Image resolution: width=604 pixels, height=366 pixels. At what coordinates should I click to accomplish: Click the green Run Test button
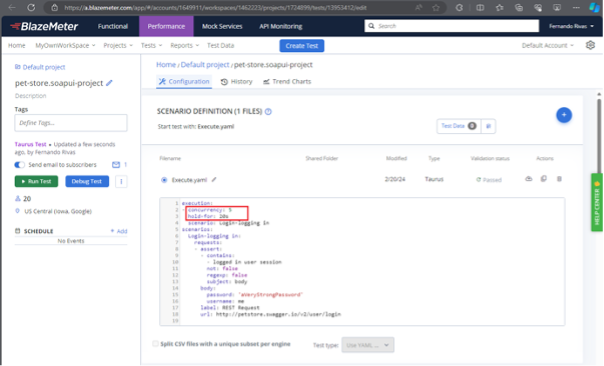point(36,181)
